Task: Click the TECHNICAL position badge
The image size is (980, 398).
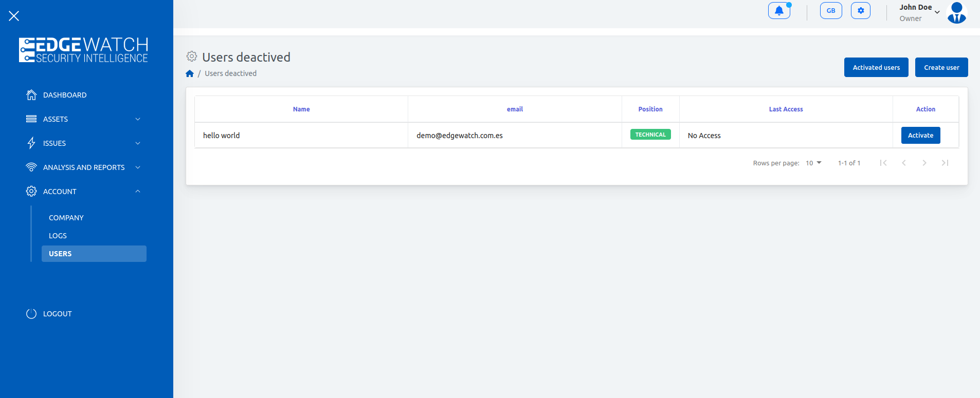Action: [650, 135]
